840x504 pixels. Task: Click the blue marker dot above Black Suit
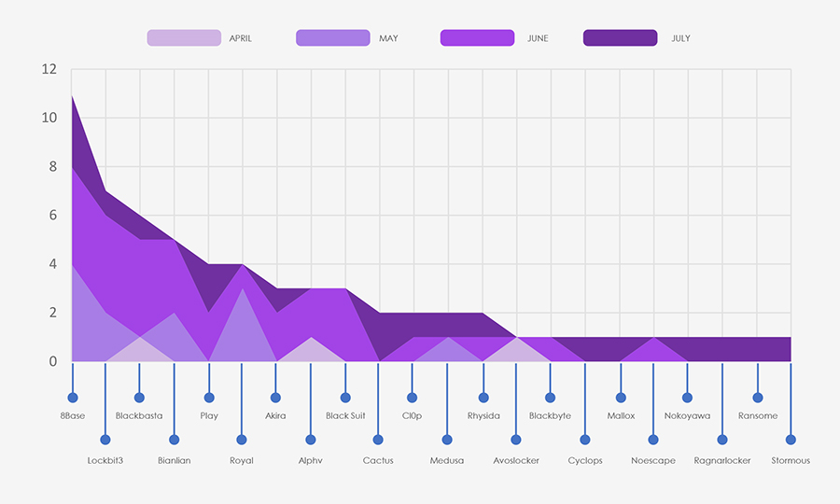coord(345,398)
